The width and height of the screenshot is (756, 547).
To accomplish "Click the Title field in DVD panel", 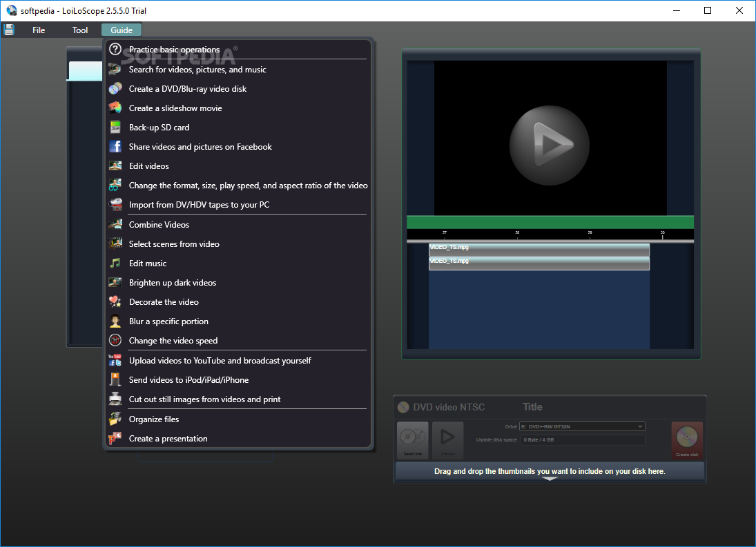I will click(532, 407).
